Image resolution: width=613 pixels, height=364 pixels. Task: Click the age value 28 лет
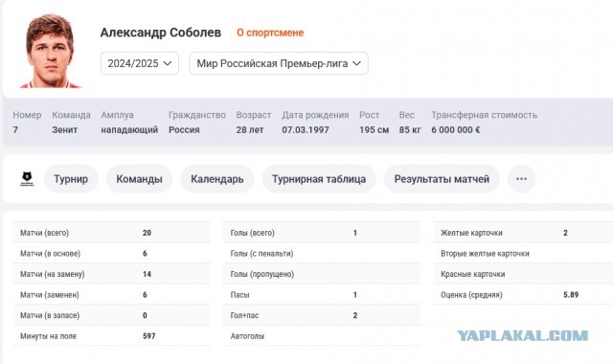tap(250, 130)
